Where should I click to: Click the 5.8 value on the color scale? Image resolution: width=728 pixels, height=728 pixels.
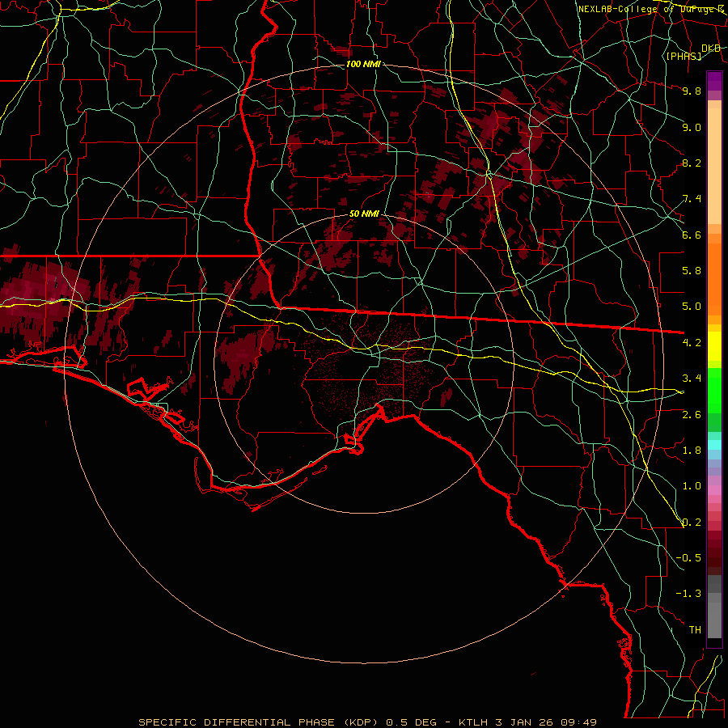[692, 271]
